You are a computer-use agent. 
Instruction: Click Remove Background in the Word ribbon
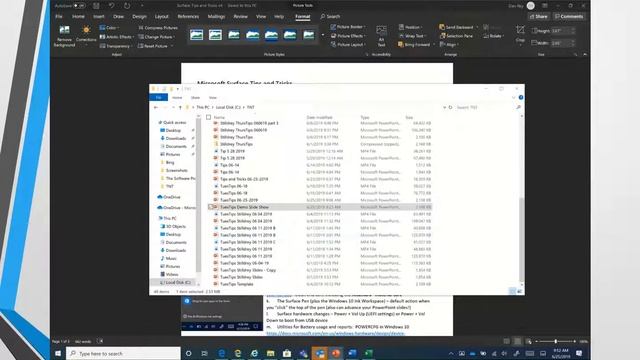64,36
